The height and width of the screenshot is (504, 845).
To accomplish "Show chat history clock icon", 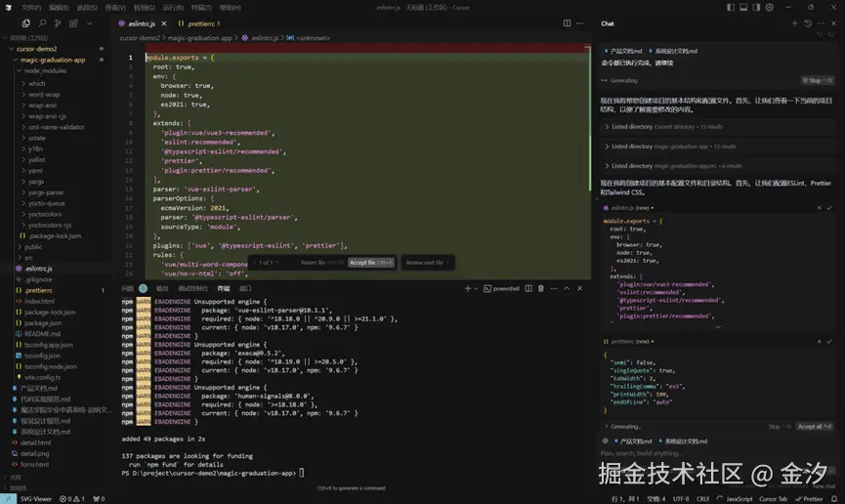I will coord(808,23).
